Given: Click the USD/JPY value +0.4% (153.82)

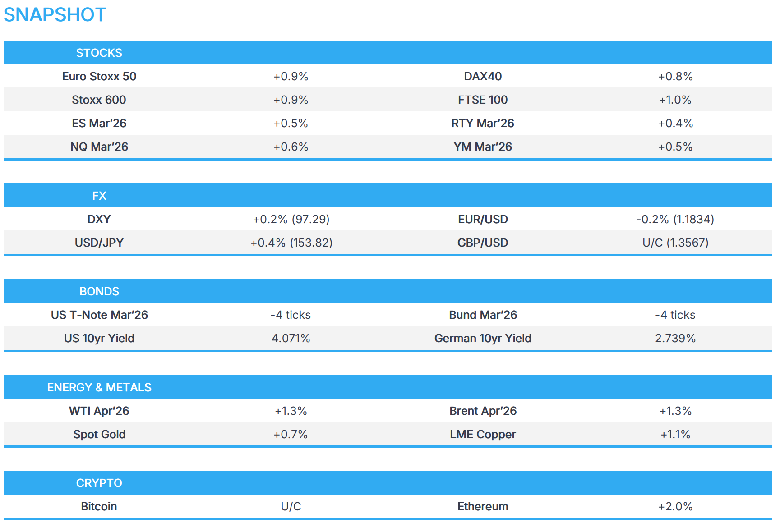Looking at the screenshot, I should tap(291, 243).
